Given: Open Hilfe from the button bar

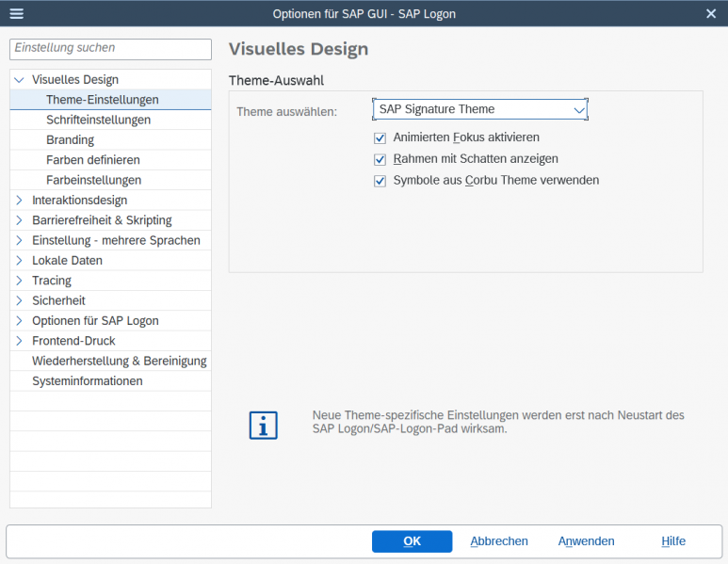Looking at the screenshot, I should pyautogui.click(x=673, y=541).
